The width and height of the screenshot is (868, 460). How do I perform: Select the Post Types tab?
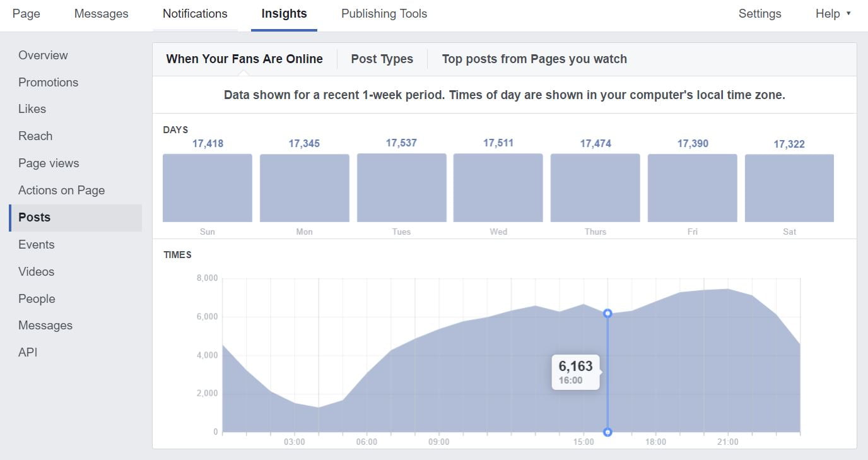pos(382,59)
